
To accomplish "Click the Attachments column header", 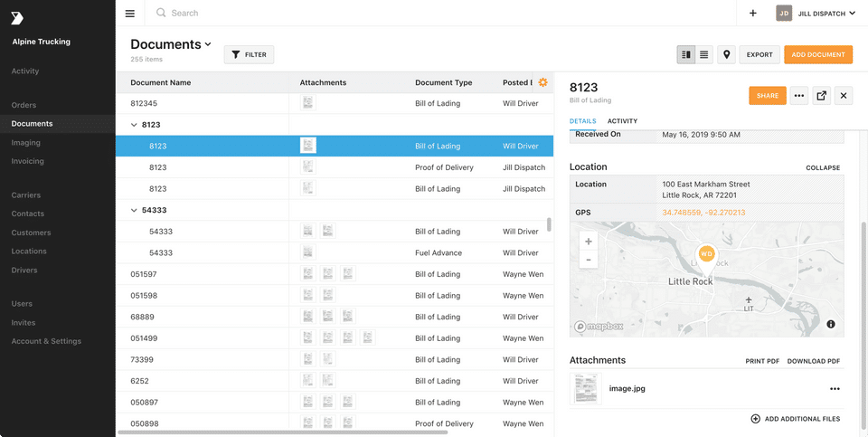I will 323,82.
